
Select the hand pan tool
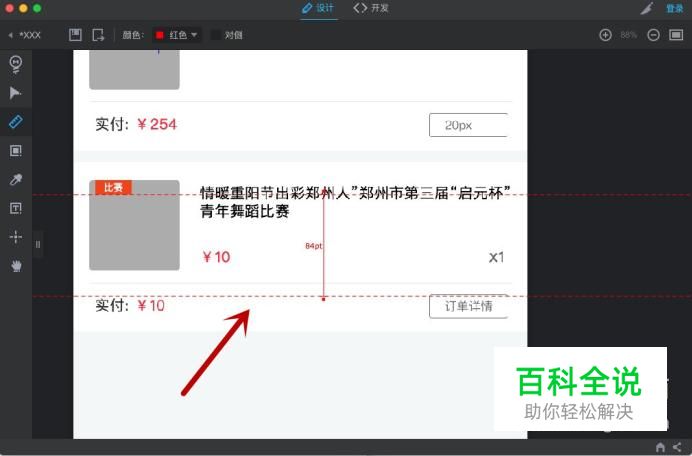16,266
